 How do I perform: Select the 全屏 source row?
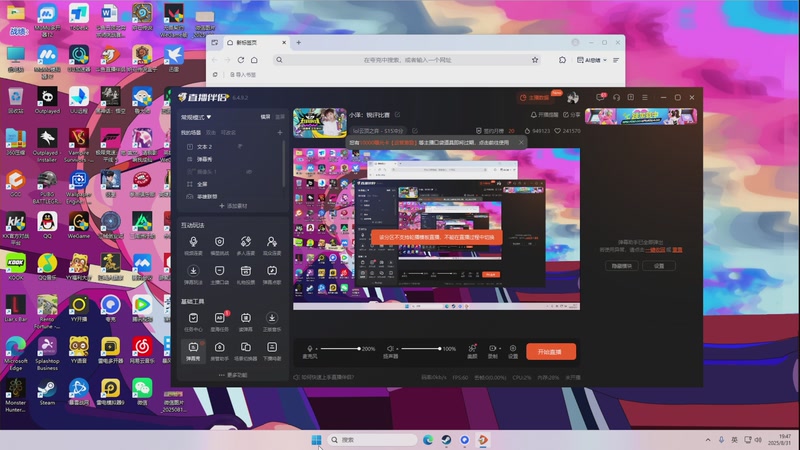coord(233,184)
